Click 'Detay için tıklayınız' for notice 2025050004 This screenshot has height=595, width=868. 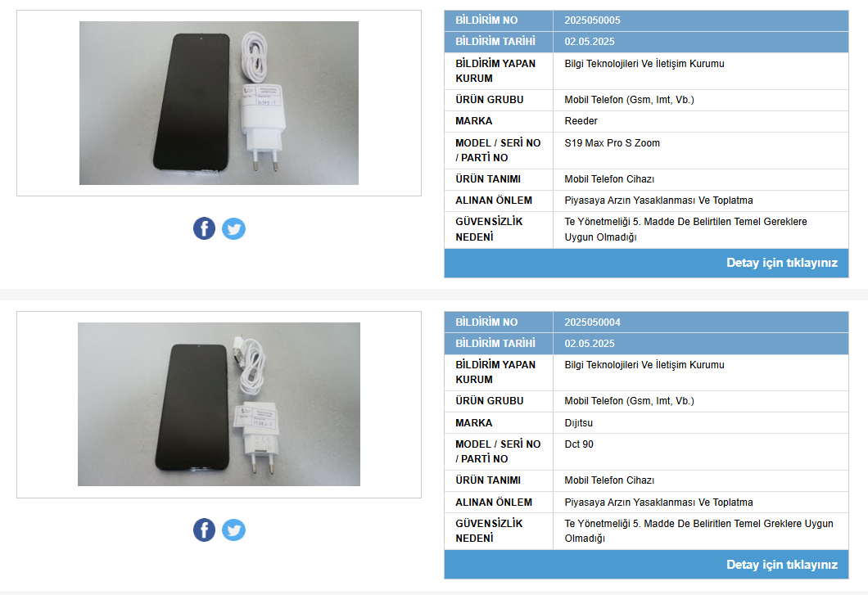click(782, 565)
